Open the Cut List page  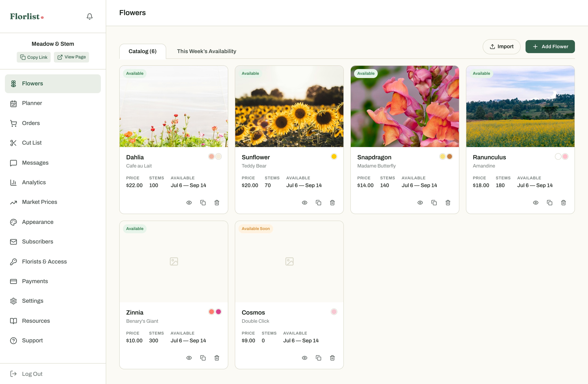coord(53,143)
